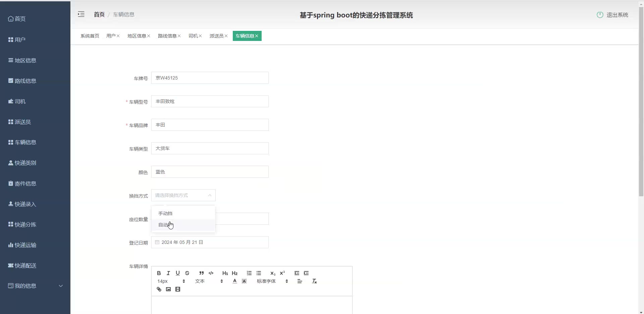
Task: Open 路线信息 in sidebar
Action: pyautogui.click(x=35, y=81)
